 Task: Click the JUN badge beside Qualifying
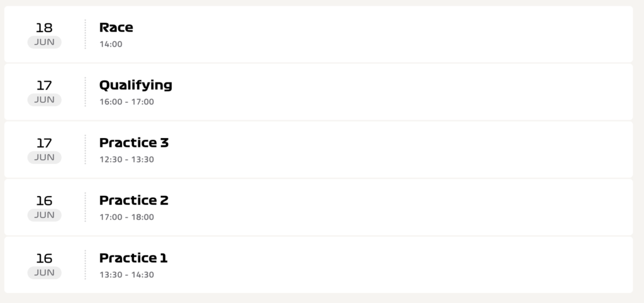pos(45,100)
